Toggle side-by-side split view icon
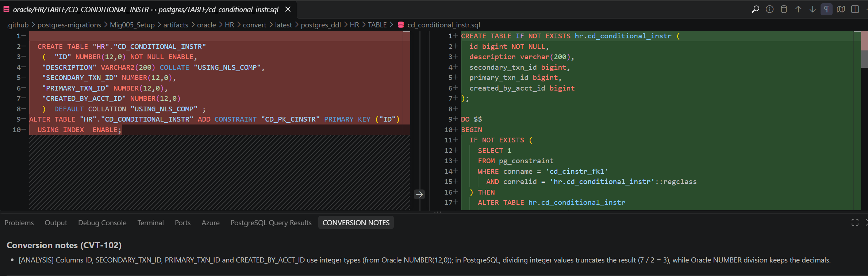Image resolution: width=868 pixels, height=276 pixels. 855,9
